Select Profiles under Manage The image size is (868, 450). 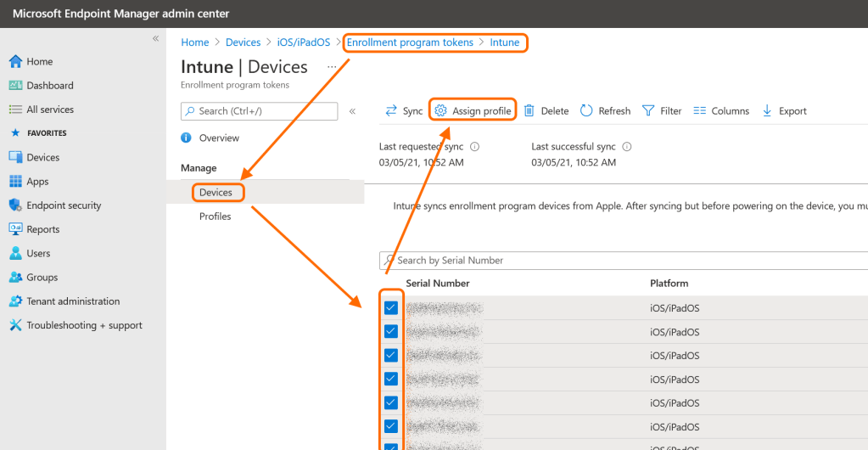215,217
